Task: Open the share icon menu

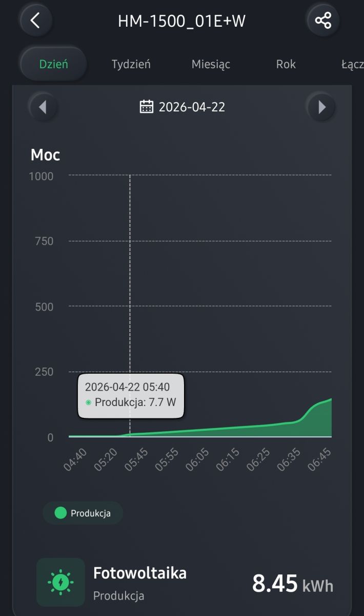Action: point(323,21)
